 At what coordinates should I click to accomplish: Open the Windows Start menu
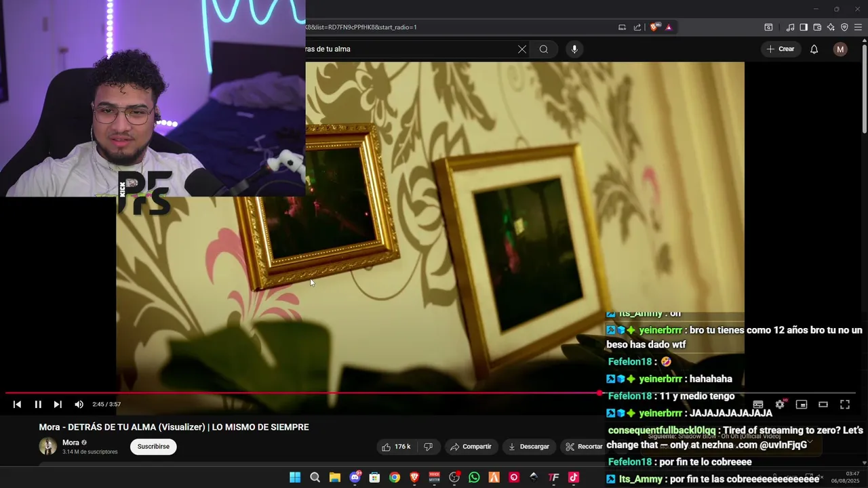pyautogui.click(x=295, y=478)
